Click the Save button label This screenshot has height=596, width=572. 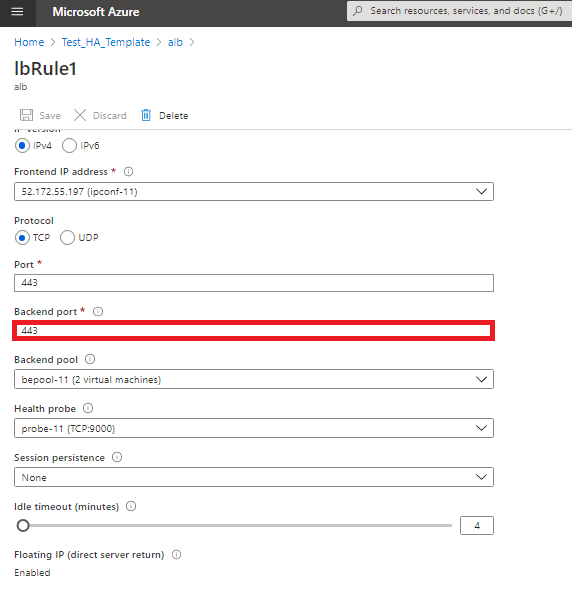(50, 116)
